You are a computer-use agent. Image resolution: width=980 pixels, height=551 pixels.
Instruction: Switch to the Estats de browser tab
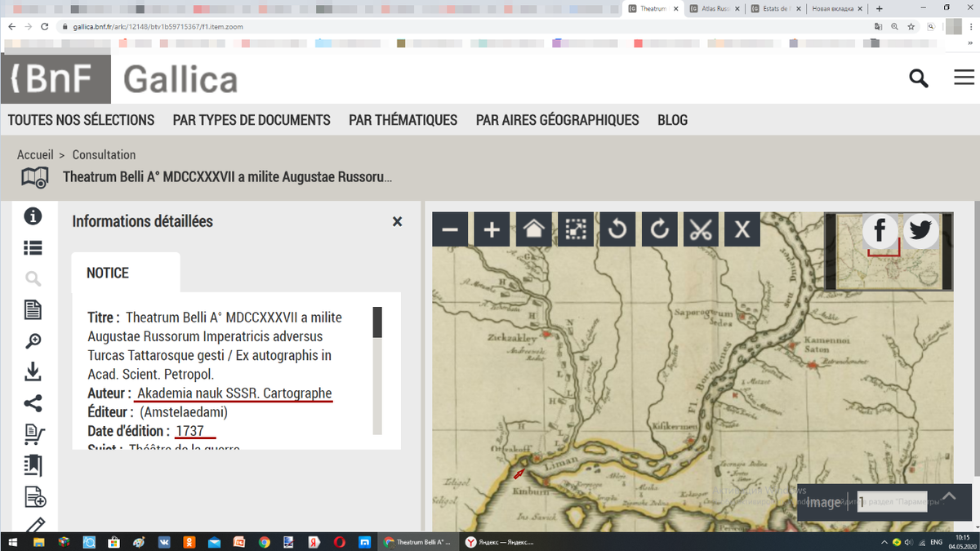click(x=776, y=8)
